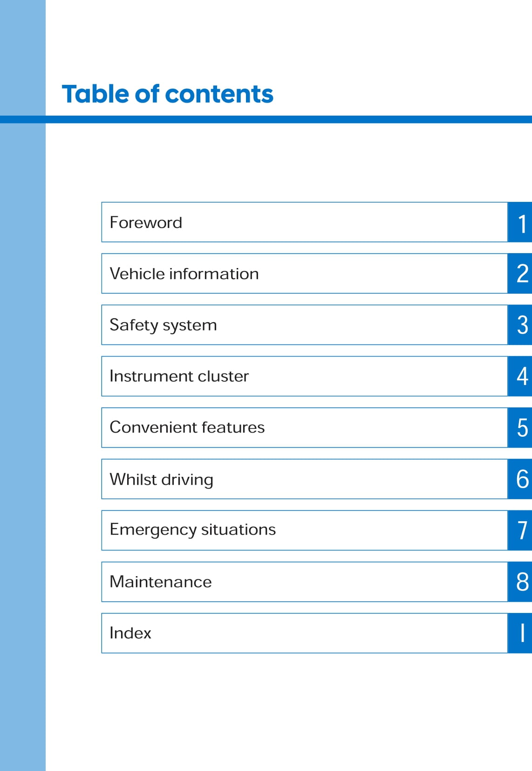Go to the Maintenance chapter

point(304,582)
